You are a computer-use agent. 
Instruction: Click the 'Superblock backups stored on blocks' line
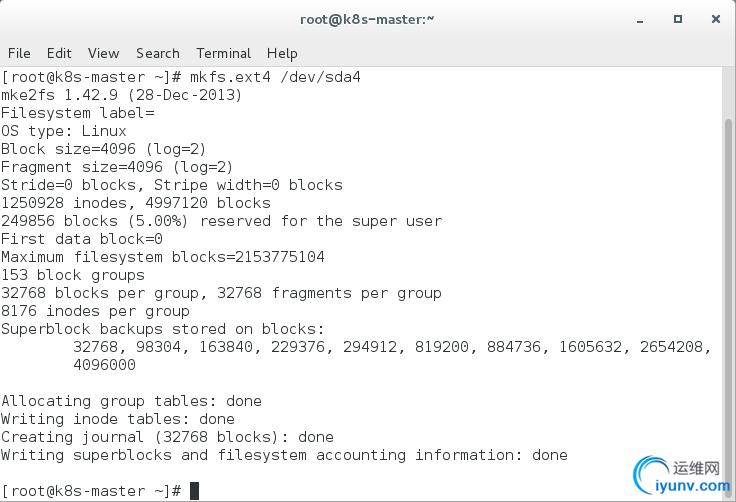[x=162, y=329]
